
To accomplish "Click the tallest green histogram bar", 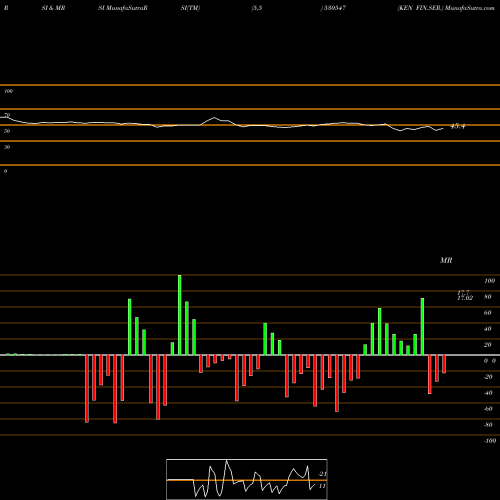I will coord(180,315).
